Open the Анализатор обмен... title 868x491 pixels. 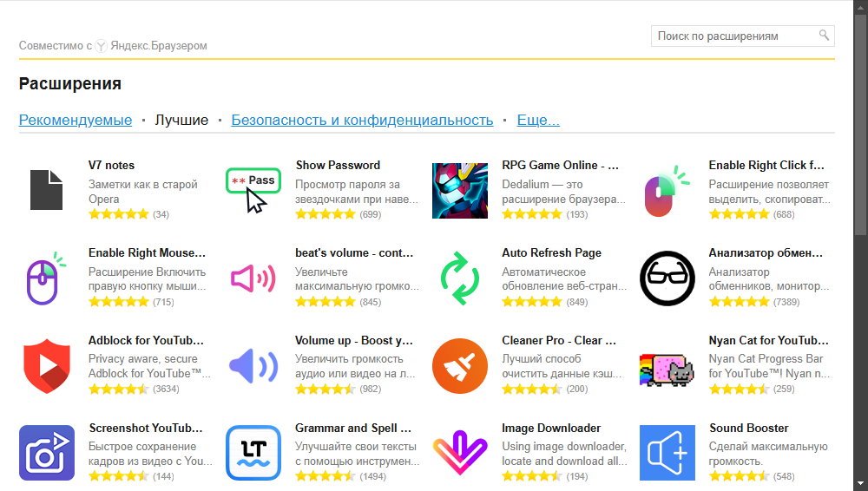(766, 253)
